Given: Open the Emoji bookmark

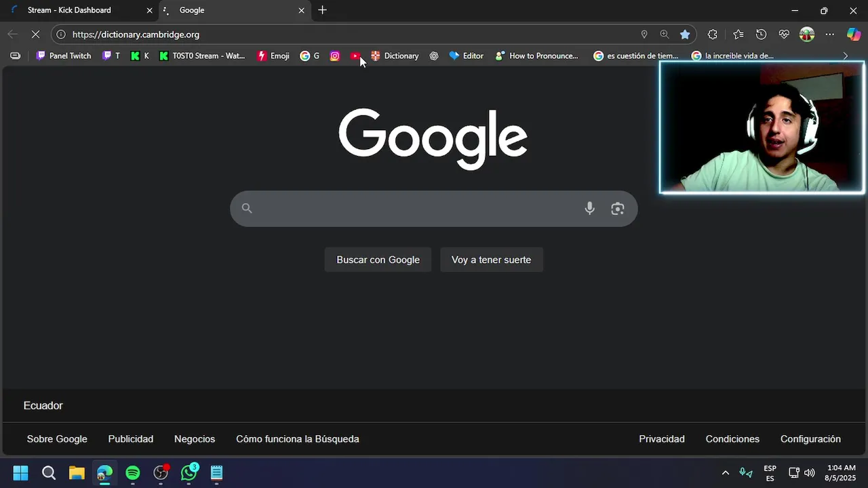Looking at the screenshot, I should (x=273, y=56).
